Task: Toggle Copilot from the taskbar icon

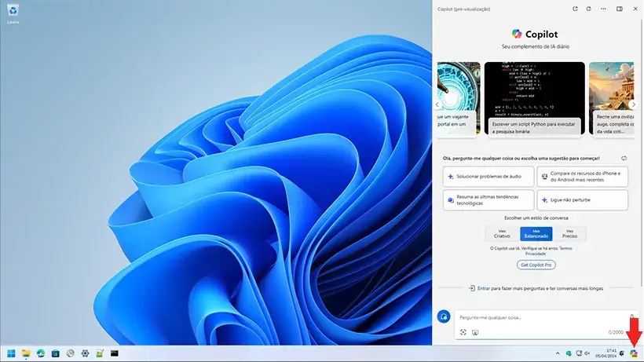Action: pos(634,353)
